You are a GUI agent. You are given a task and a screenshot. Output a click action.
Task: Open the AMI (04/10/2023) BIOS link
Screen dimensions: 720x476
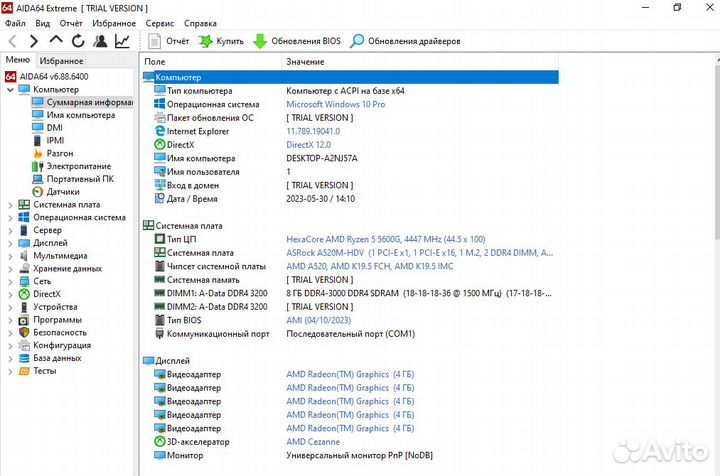click(x=319, y=320)
